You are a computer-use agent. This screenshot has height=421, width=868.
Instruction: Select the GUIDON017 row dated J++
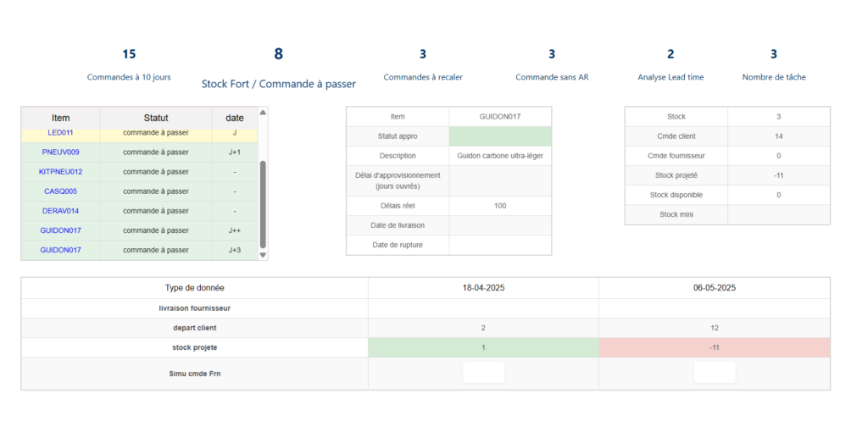[61, 230]
